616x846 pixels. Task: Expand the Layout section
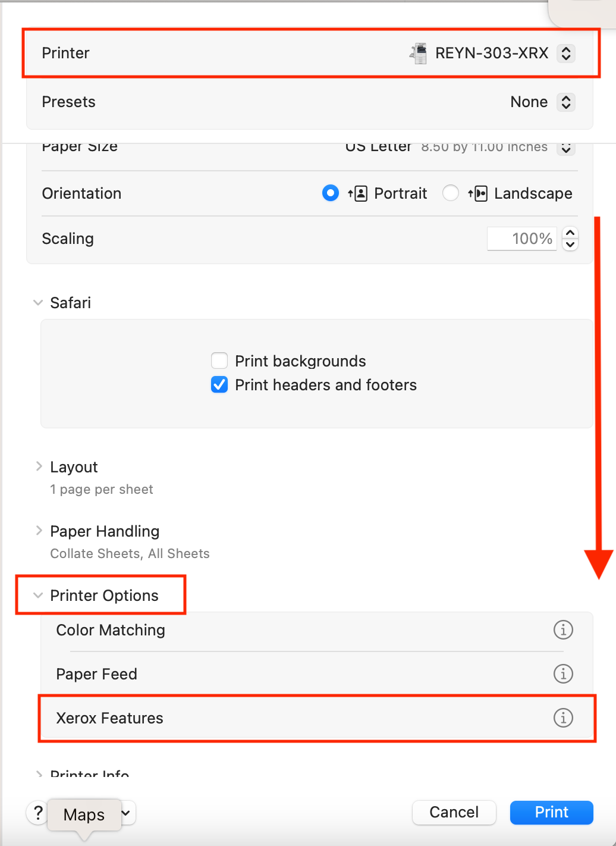(39, 466)
